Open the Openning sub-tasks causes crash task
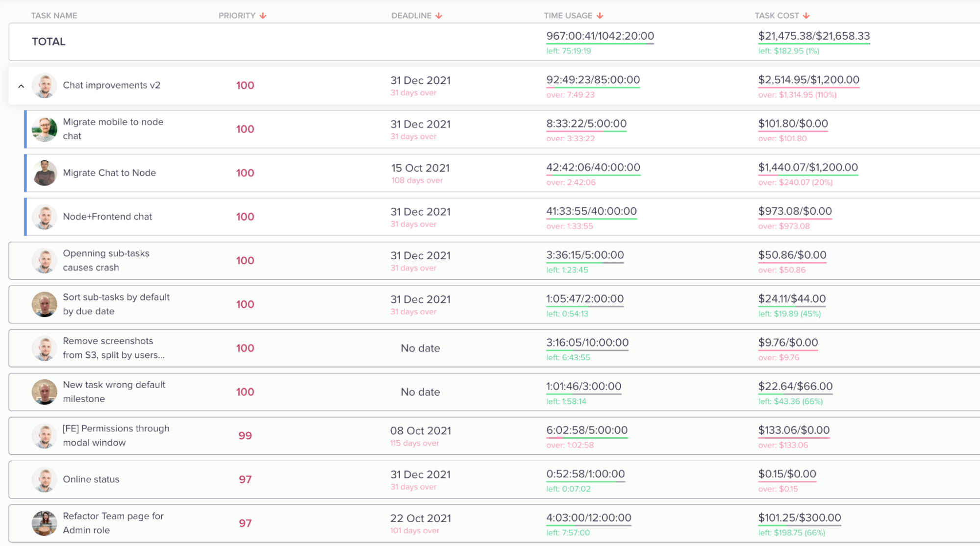Screen dimensions: 980x546 click(x=106, y=260)
